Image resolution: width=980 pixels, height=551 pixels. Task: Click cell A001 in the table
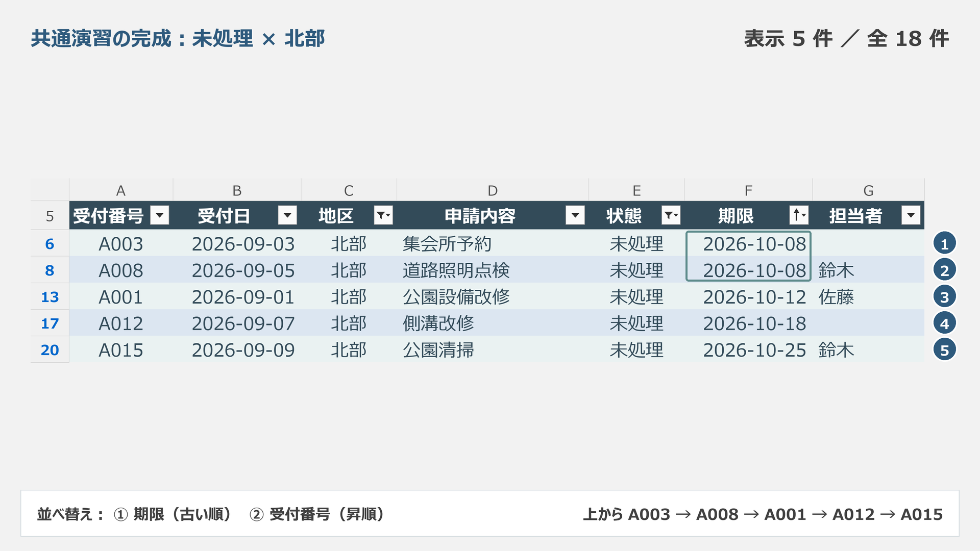coord(121,296)
